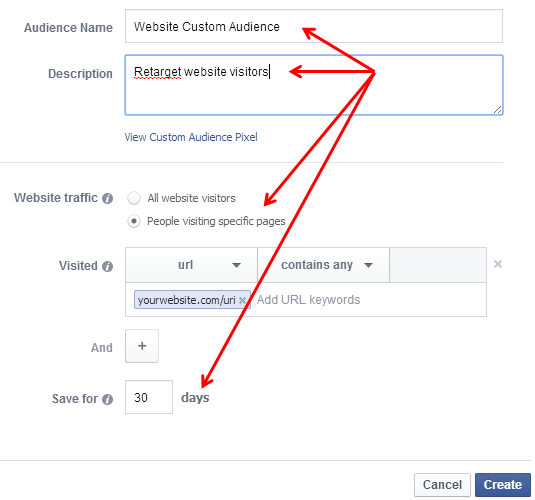
Task: Click the Visited info icon
Action: (x=107, y=266)
